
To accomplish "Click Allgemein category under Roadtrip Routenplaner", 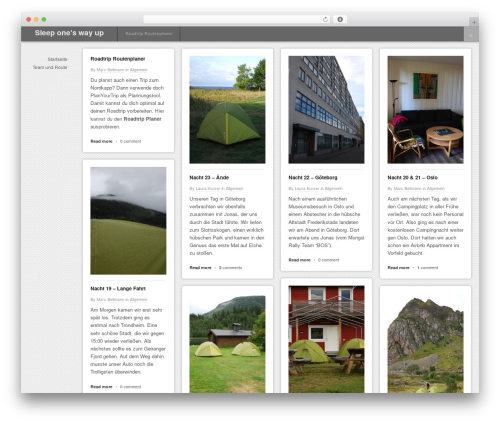I will tap(139, 70).
